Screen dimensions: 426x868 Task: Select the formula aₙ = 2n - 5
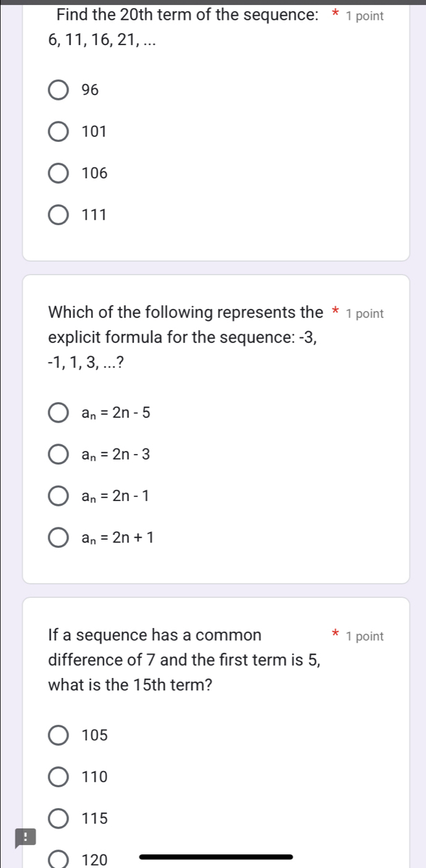(58, 412)
